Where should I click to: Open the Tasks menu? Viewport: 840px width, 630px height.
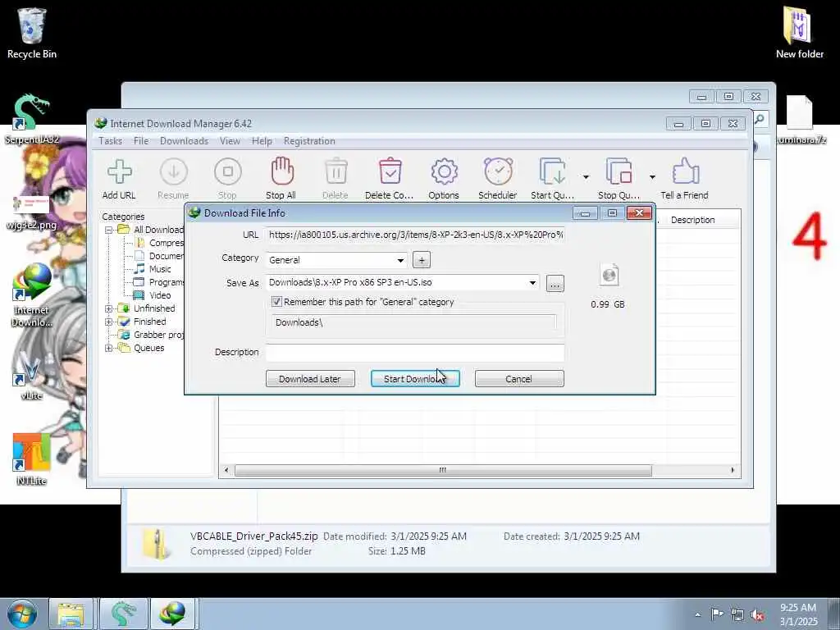point(111,141)
